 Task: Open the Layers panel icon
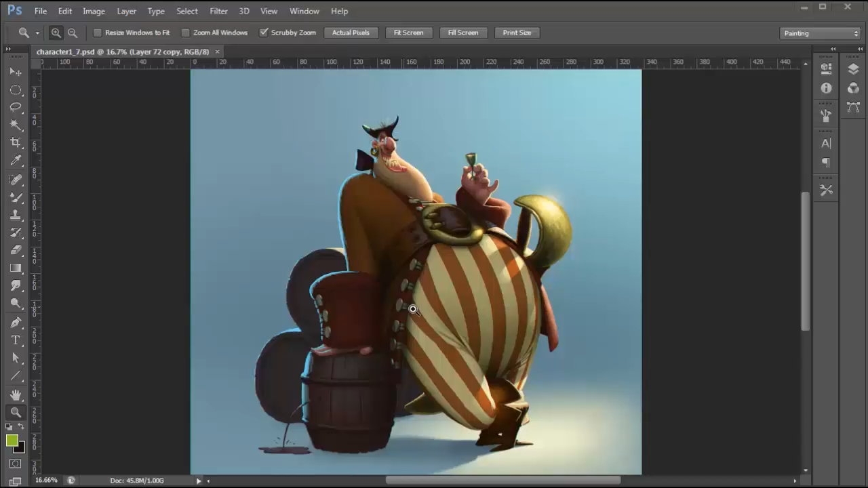tap(853, 69)
